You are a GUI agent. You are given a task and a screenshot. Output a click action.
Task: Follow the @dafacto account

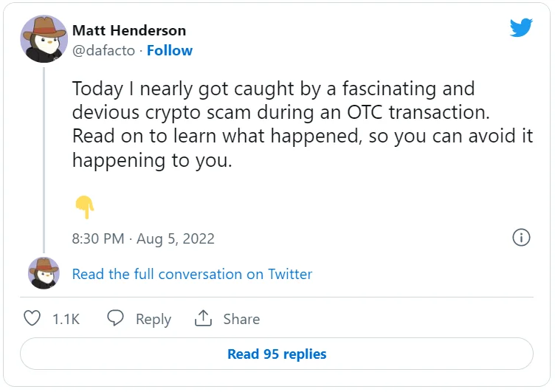click(x=170, y=51)
